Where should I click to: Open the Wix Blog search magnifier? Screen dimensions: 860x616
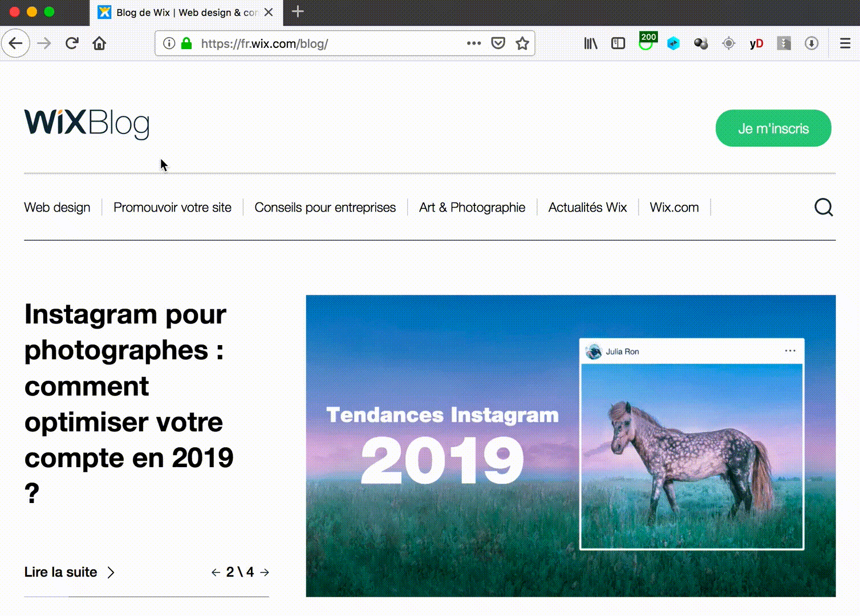824,208
